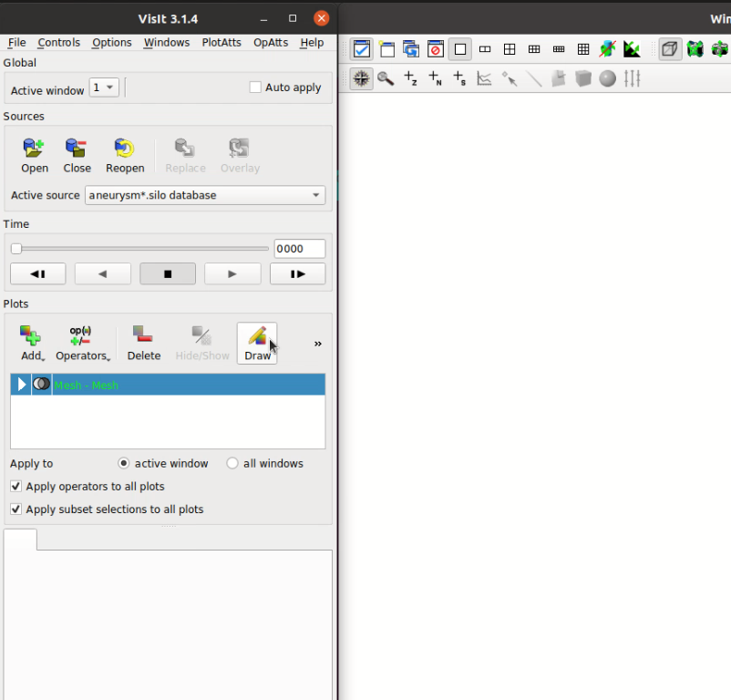The width and height of the screenshot is (731, 700).
Task: Enable the Auto apply checkbox
Action: [255, 87]
